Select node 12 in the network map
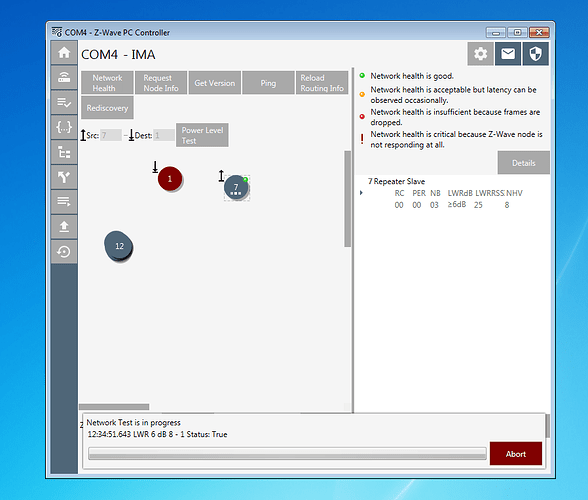 click(119, 246)
